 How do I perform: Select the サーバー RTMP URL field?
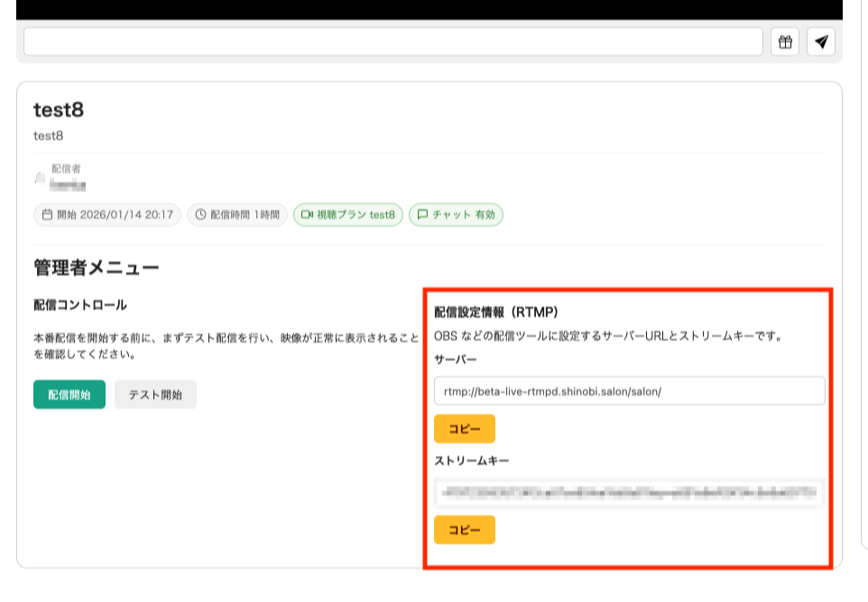pos(629,391)
